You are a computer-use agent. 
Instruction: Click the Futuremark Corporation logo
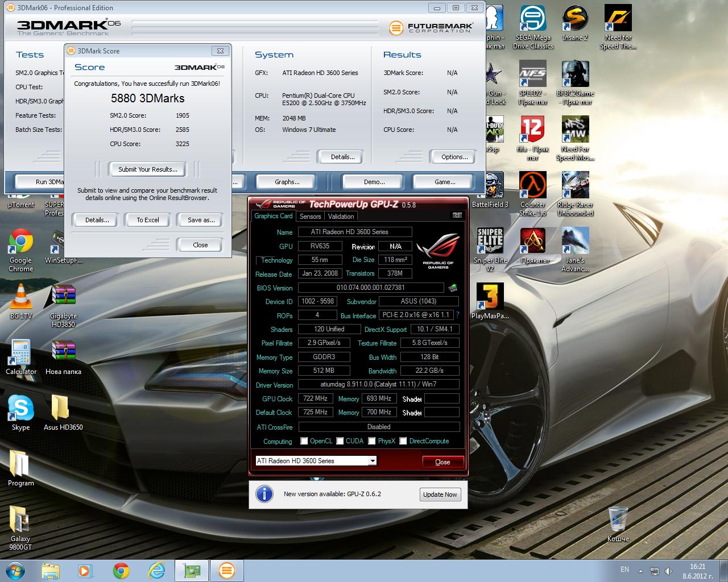(x=431, y=27)
